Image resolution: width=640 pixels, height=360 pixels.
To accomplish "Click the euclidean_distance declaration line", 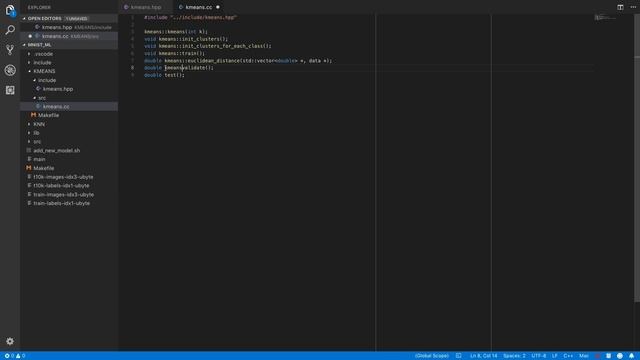I will coord(238,60).
